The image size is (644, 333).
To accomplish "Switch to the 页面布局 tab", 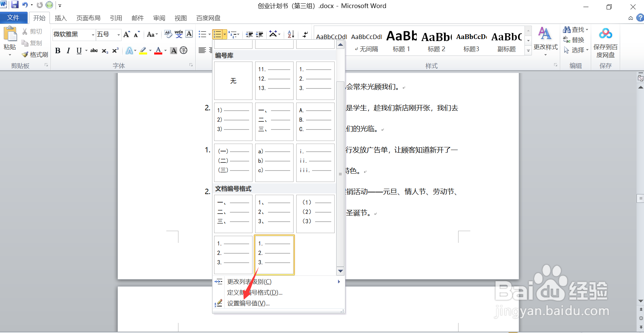I will [x=88, y=18].
